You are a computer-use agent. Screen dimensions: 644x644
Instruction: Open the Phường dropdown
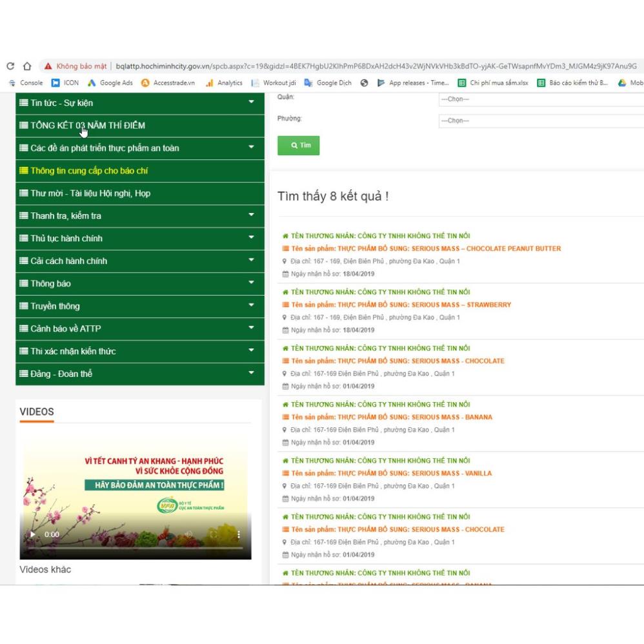click(541, 121)
